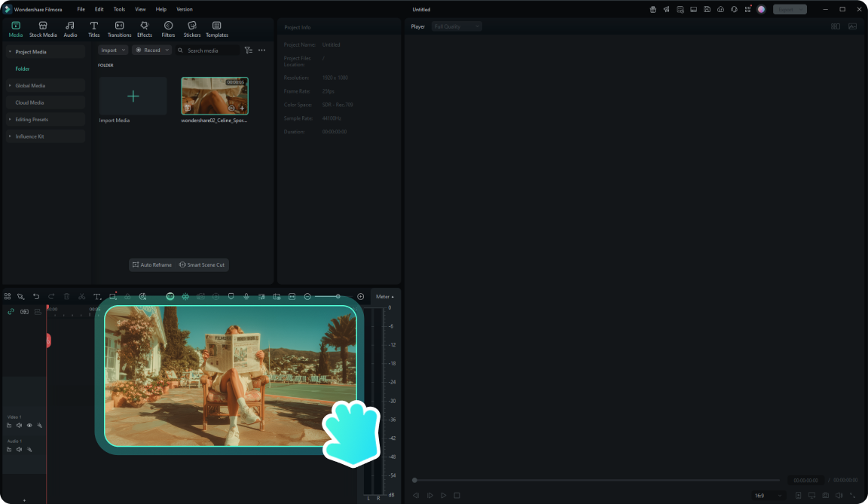Open the Templates tab
This screenshot has width=868, height=504.
[217, 29]
